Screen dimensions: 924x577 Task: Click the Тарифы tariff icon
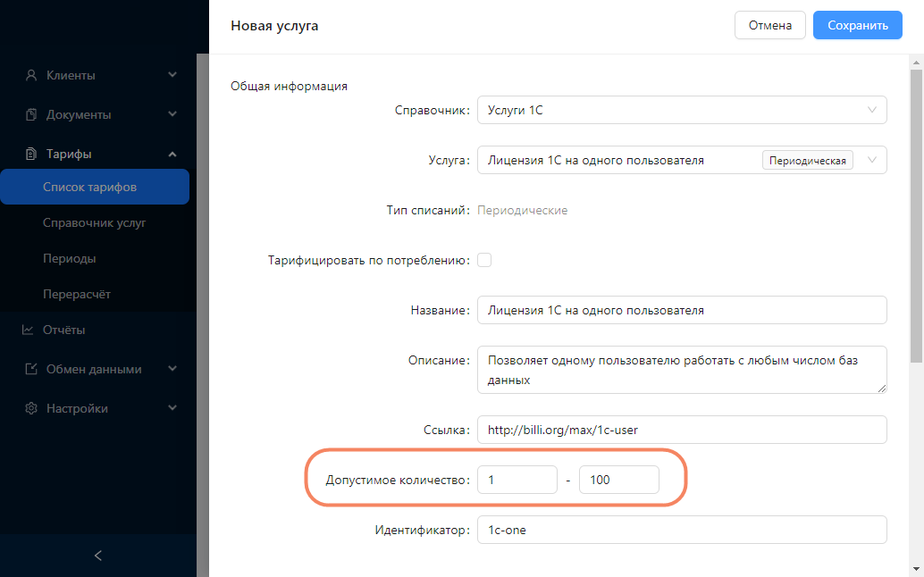pos(31,154)
